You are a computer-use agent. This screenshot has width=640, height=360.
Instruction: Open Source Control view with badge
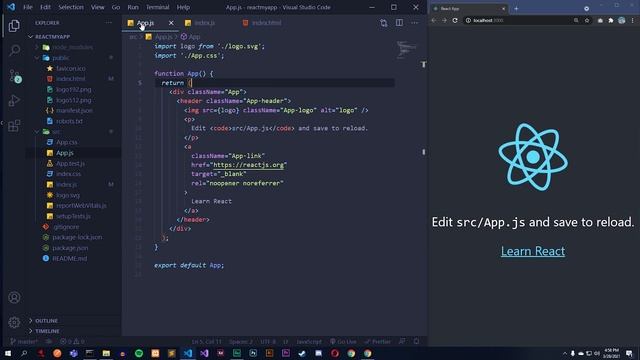click(15, 76)
